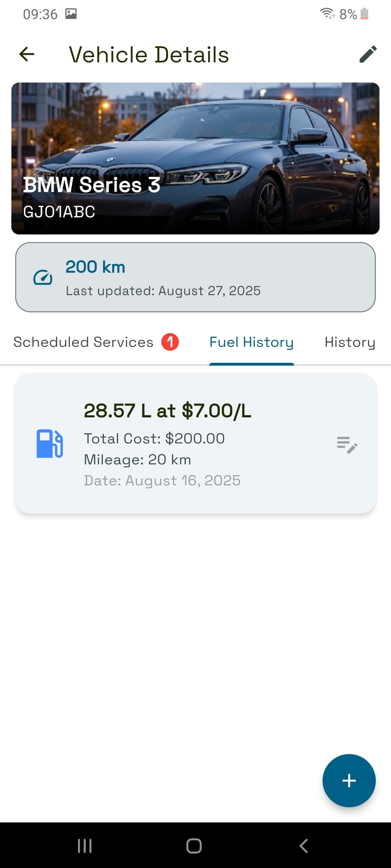Open the History tab
391x868 pixels.
tap(349, 342)
